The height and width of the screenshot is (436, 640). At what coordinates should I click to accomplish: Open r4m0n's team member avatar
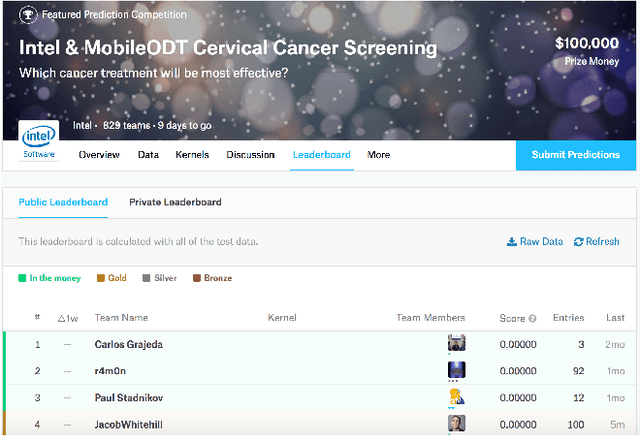pyautogui.click(x=457, y=370)
